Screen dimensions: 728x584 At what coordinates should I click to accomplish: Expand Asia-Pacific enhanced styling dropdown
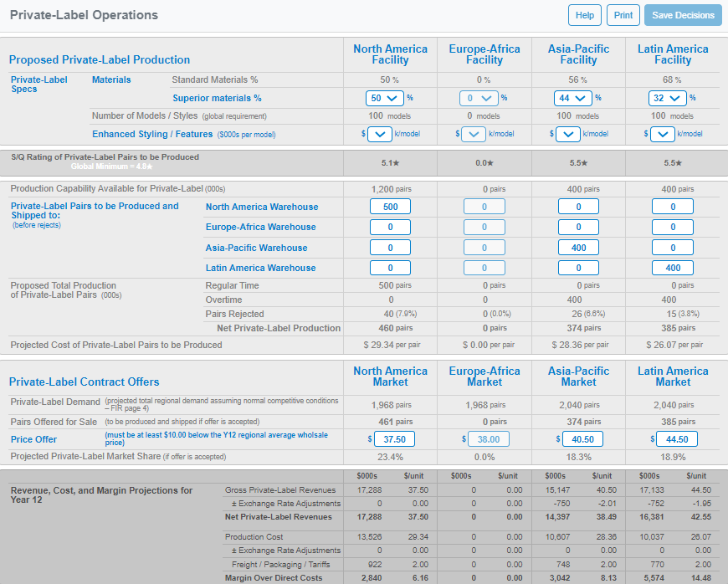point(568,134)
